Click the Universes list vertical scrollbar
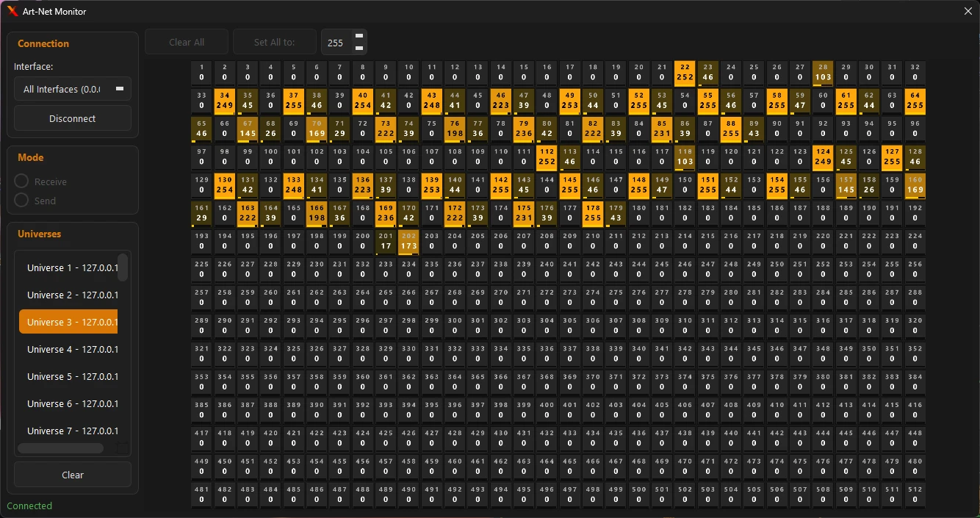980x518 pixels. click(123, 267)
